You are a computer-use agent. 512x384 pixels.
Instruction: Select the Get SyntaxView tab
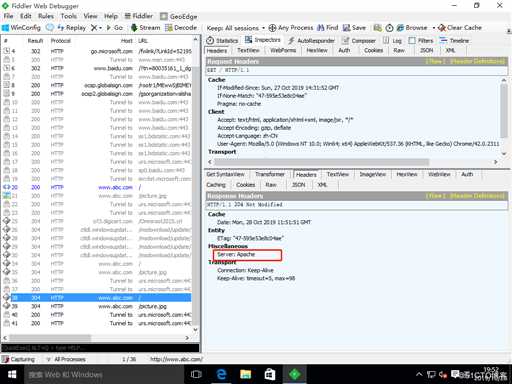(x=225, y=174)
